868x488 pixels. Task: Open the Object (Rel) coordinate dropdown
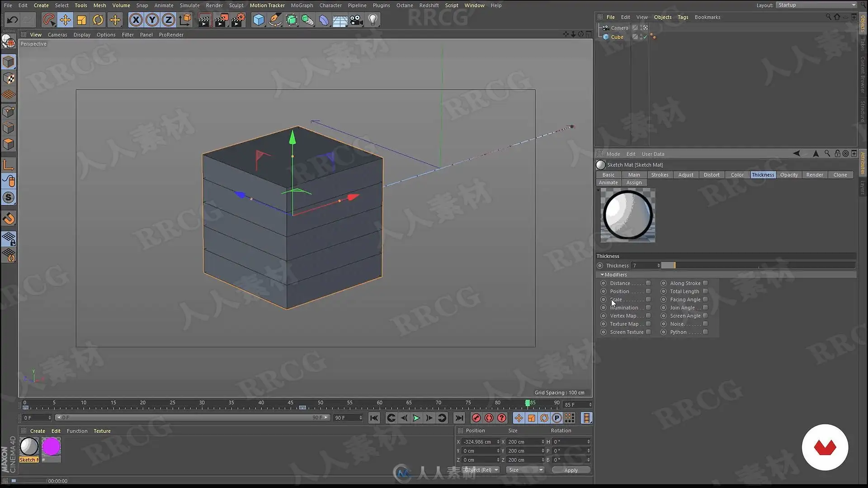tap(481, 470)
